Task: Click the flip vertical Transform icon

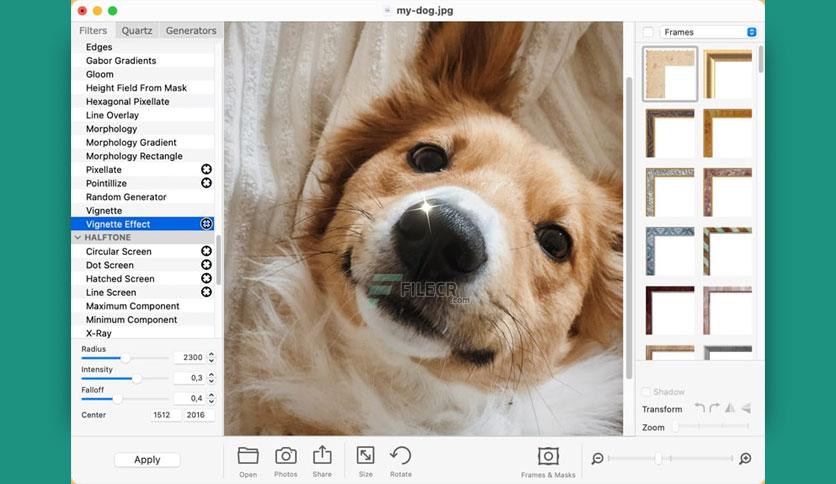Action: (x=746, y=408)
